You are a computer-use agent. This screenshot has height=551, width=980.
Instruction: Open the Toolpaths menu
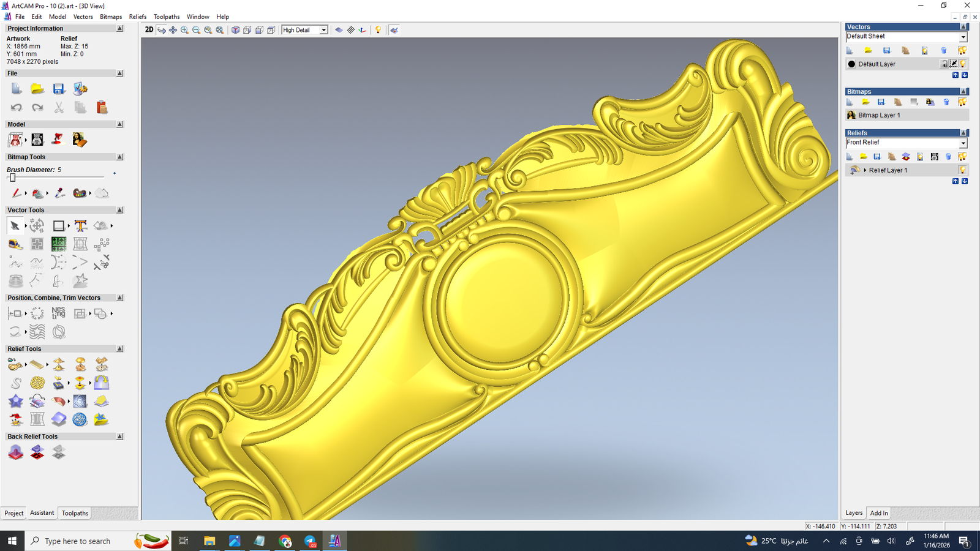166,17
